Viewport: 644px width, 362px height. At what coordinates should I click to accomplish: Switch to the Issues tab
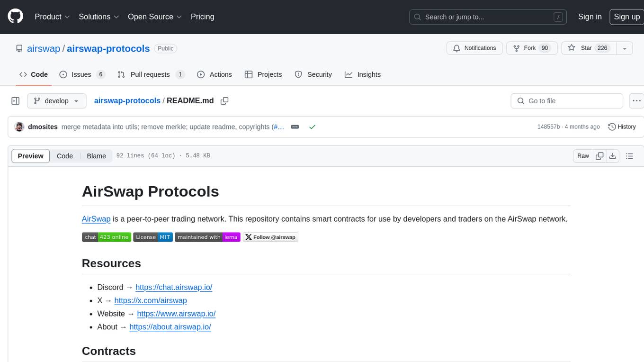tap(82, 74)
